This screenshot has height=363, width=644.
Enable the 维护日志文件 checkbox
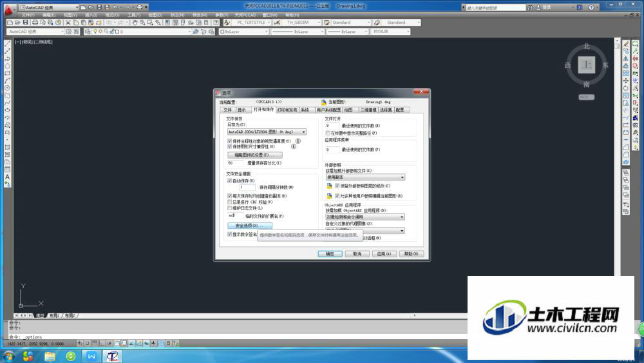pyautogui.click(x=230, y=208)
